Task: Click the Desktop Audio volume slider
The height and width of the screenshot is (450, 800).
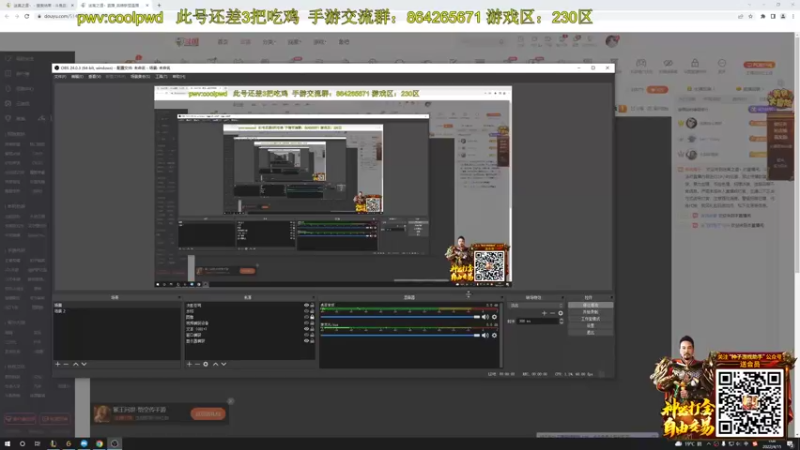Action: point(401,317)
